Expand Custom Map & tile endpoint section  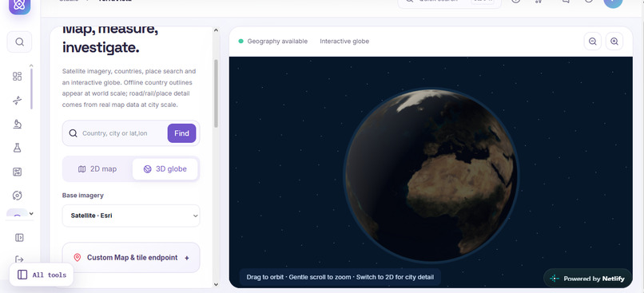131,258
